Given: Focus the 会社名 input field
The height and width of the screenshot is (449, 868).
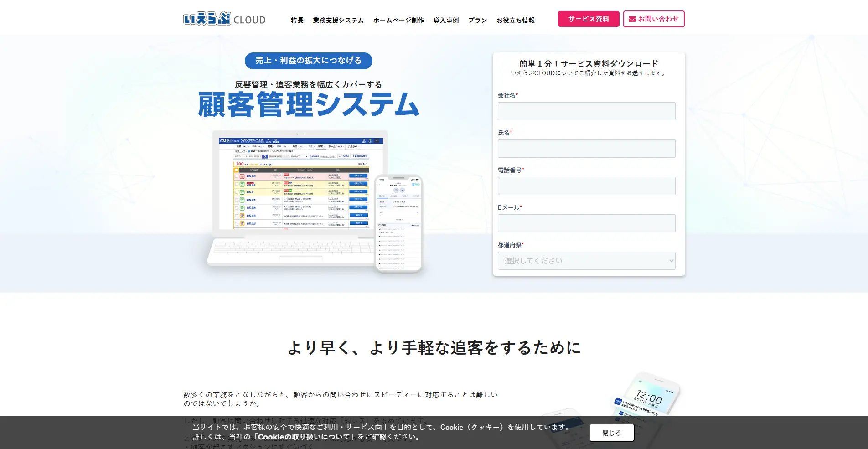Looking at the screenshot, I should pyautogui.click(x=587, y=111).
